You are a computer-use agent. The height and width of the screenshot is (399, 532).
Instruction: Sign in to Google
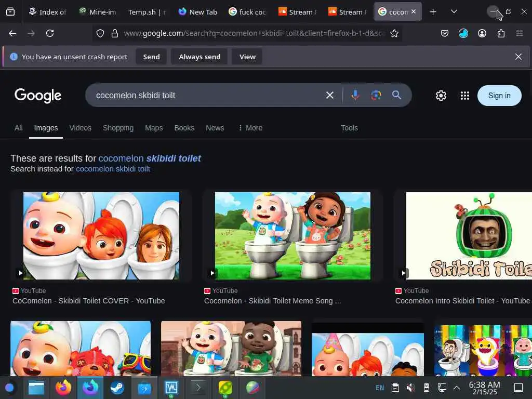(499, 96)
